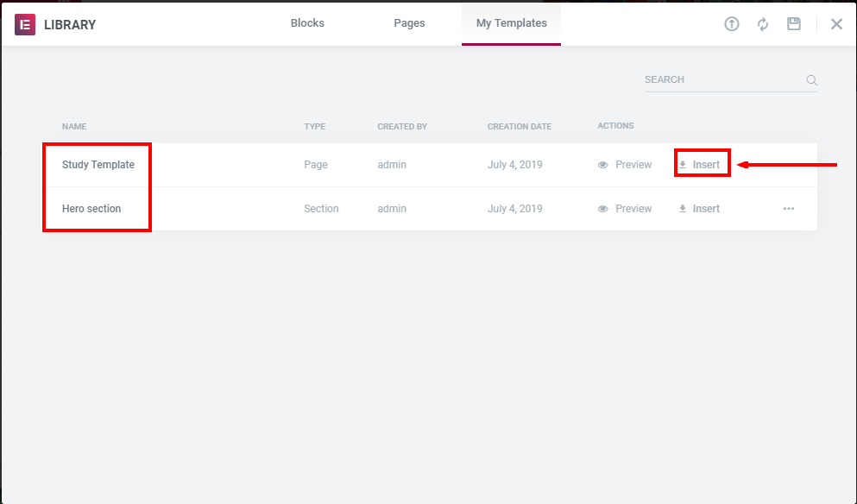
Task: Switch to the Pages tab
Action: (x=409, y=23)
